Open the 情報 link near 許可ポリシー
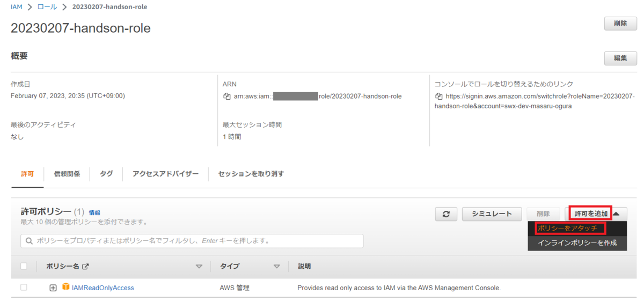Screen dimensions: 644x302 [94, 213]
